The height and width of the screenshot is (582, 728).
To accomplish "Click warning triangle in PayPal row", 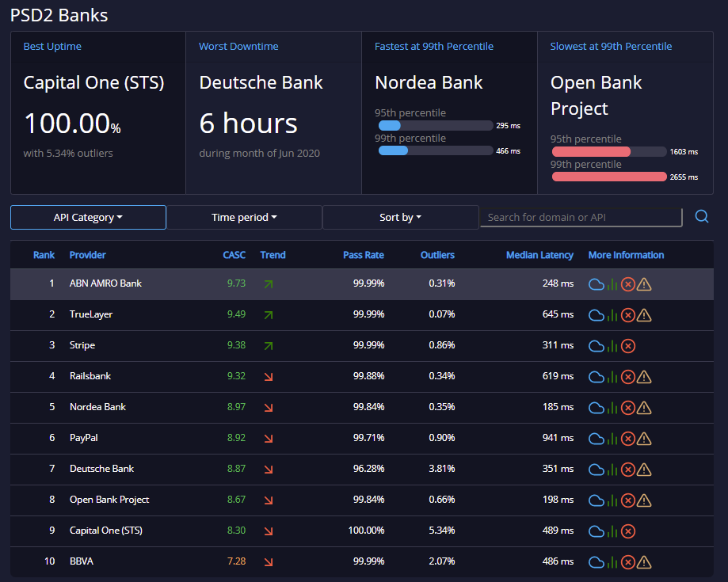I will [x=644, y=439].
